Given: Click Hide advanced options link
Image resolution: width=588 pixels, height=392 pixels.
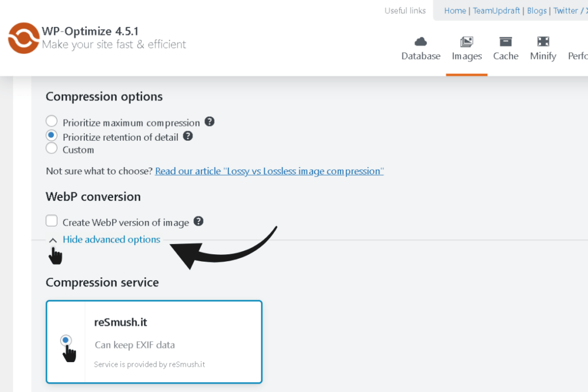Looking at the screenshot, I should pyautogui.click(x=111, y=239).
